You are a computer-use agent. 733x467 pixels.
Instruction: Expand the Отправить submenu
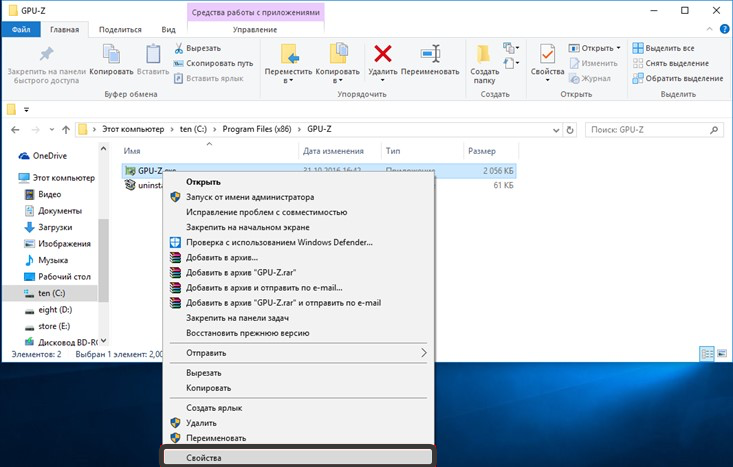click(x=299, y=353)
